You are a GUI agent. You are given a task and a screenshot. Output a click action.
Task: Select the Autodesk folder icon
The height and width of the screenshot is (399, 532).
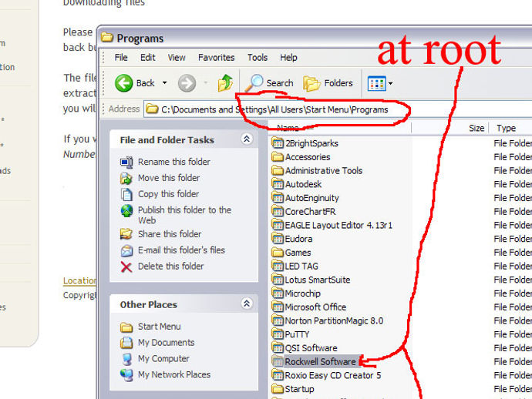[278, 184]
